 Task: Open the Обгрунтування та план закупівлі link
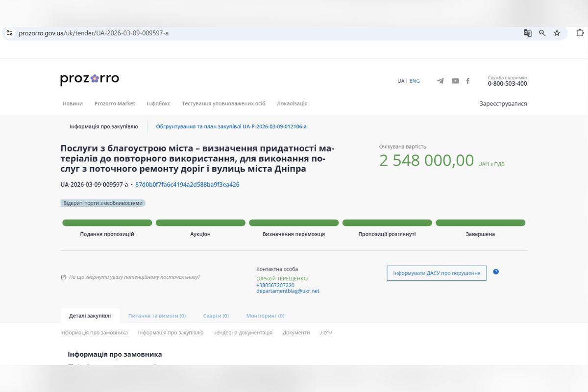point(231,126)
